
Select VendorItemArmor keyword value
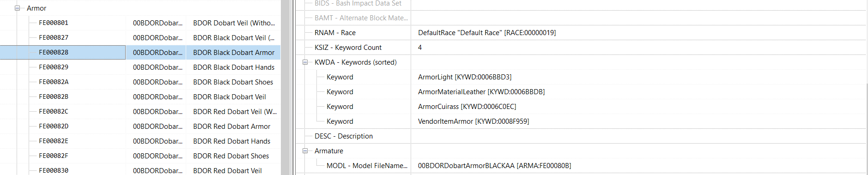473,121
